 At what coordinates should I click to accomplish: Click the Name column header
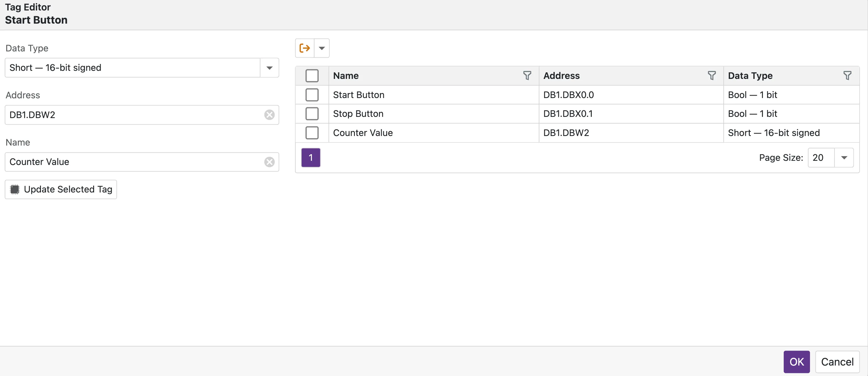(x=346, y=76)
